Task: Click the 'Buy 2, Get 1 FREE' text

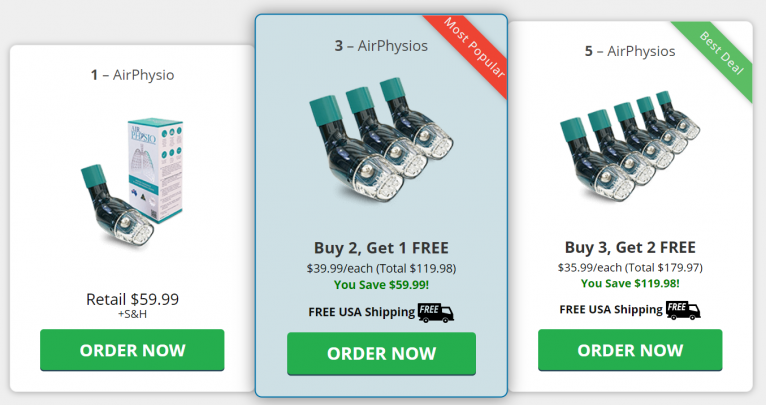Action: click(x=381, y=248)
